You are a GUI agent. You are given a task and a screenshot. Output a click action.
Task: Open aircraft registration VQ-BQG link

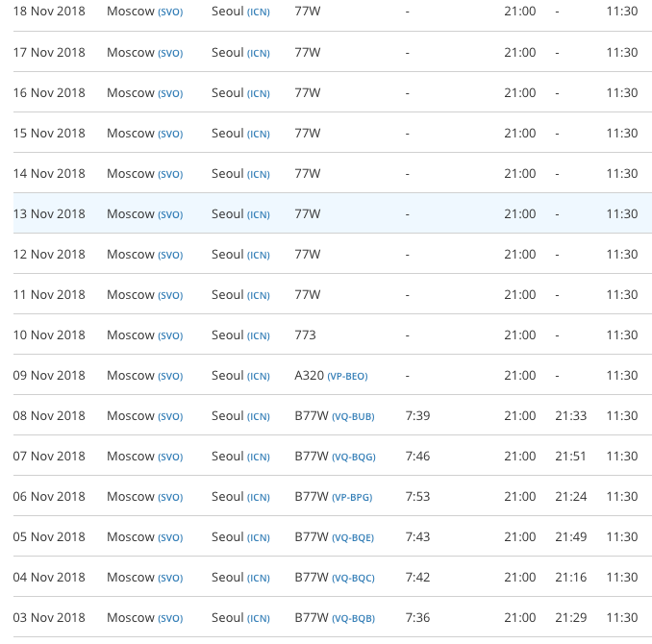tap(354, 457)
